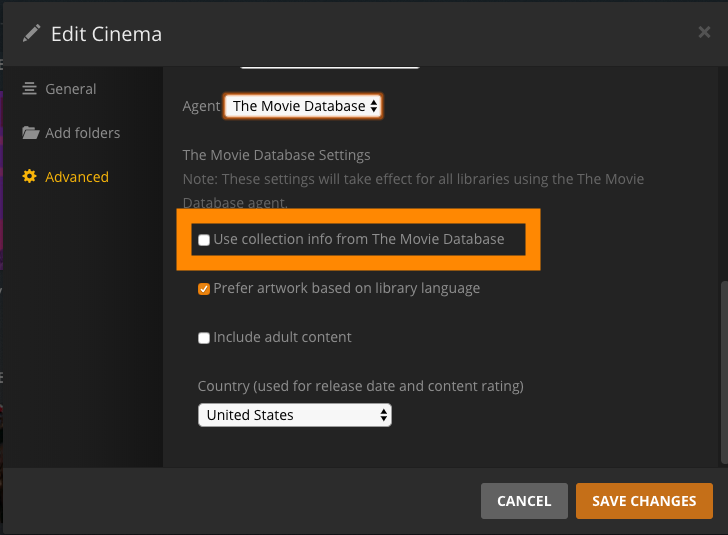Click Save Changes button
Image resolution: width=728 pixels, height=535 pixels.
click(644, 501)
